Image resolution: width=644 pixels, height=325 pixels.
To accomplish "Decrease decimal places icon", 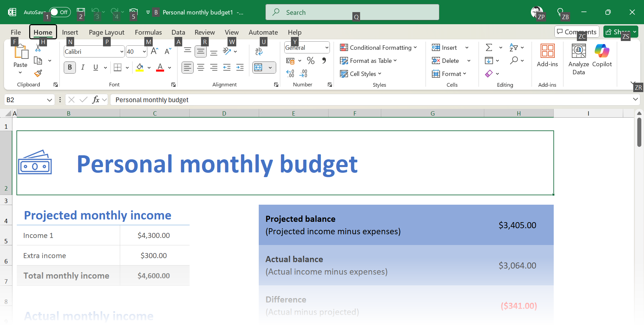I will [x=303, y=73].
